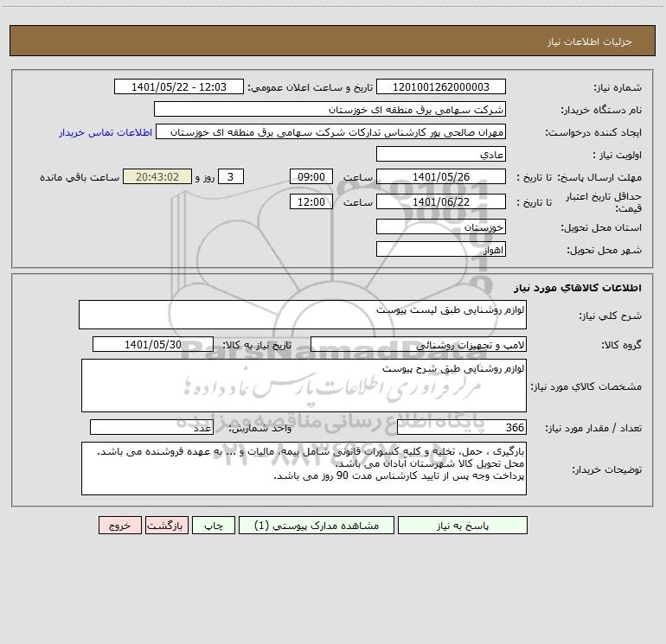This screenshot has height=644, width=666.
Task: Open مشاهده مدارک پیوستی (1) button
Action: tap(317, 525)
